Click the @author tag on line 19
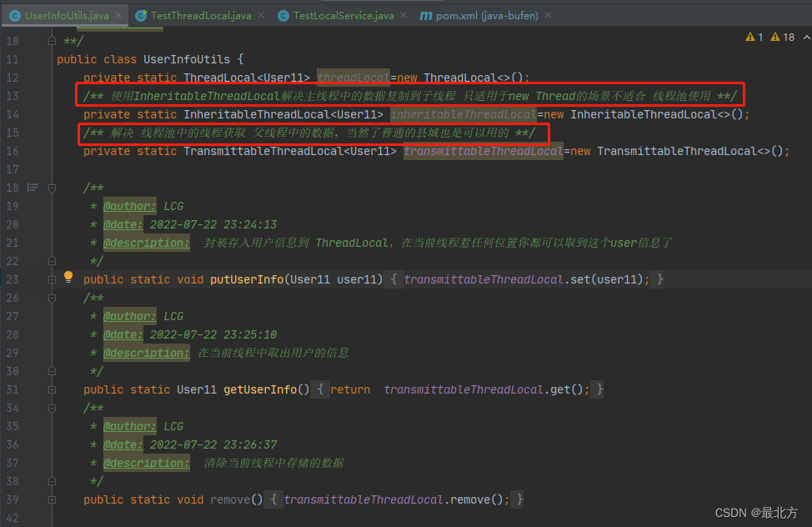 [x=129, y=206]
